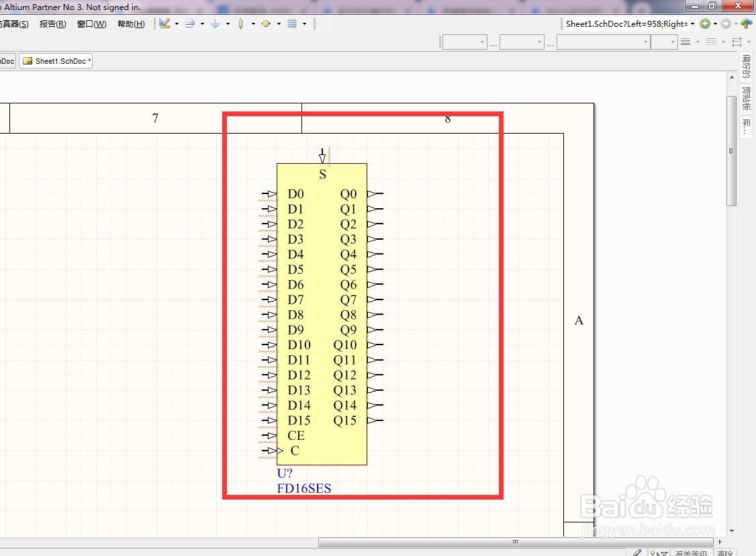Click the navigation address field Sheet1.SchDoc
The image size is (756, 556).
click(626, 24)
